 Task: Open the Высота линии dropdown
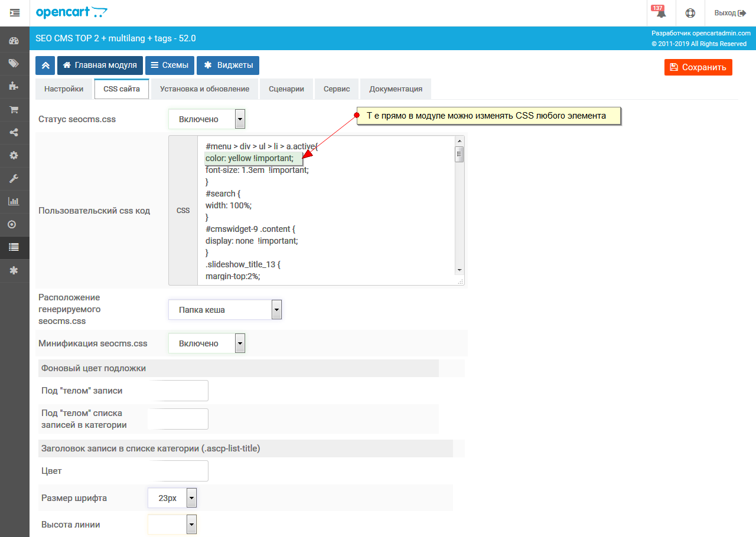tap(172, 524)
